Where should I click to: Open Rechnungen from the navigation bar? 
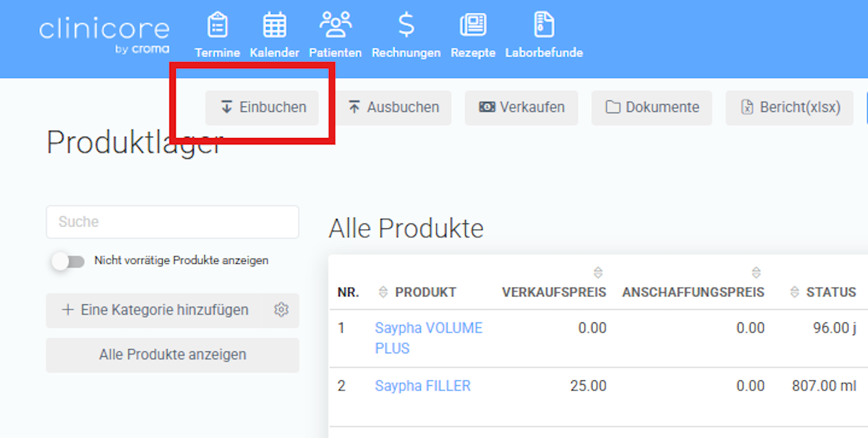point(406,35)
